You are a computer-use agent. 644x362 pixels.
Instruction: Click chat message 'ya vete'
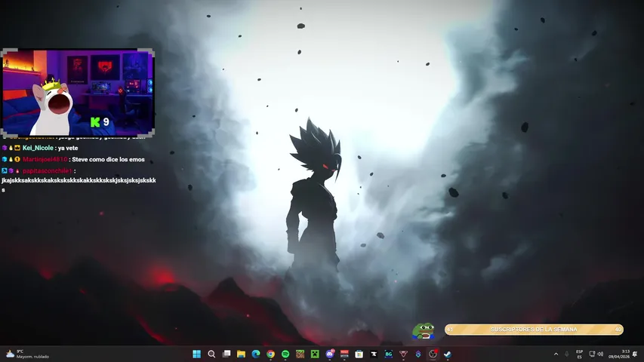(x=68, y=148)
